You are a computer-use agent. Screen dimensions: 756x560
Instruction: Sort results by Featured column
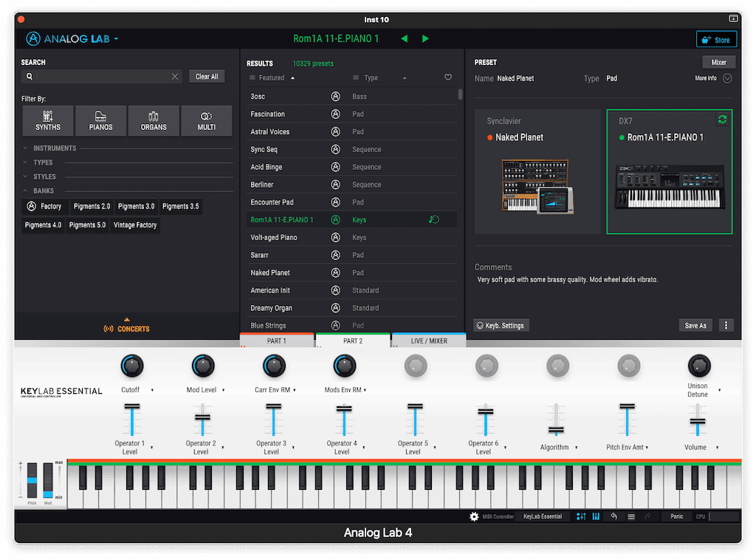coord(272,78)
